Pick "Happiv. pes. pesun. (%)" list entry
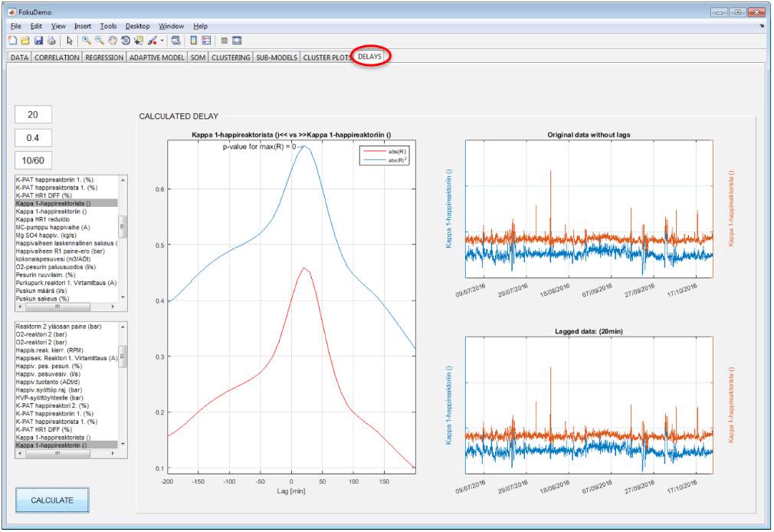 point(67,366)
